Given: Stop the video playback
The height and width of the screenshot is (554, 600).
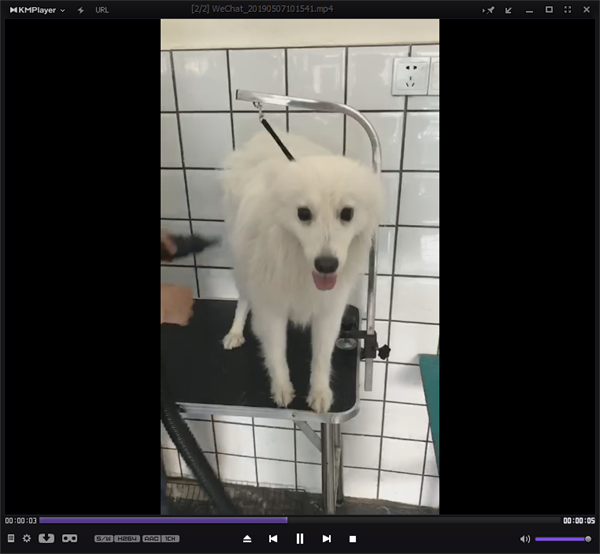Looking at the screenshot, I should point(352,538).
